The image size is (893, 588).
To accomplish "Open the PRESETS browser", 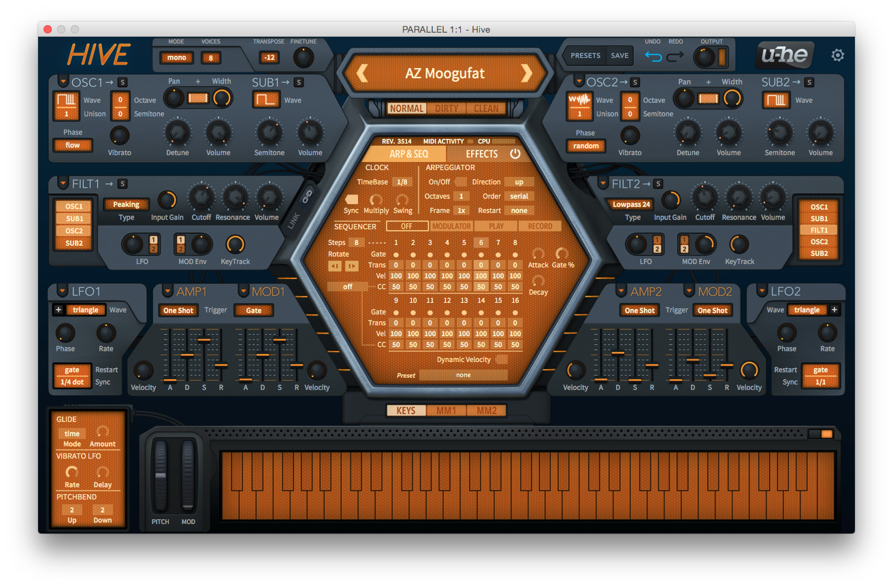I will [585, 56].
